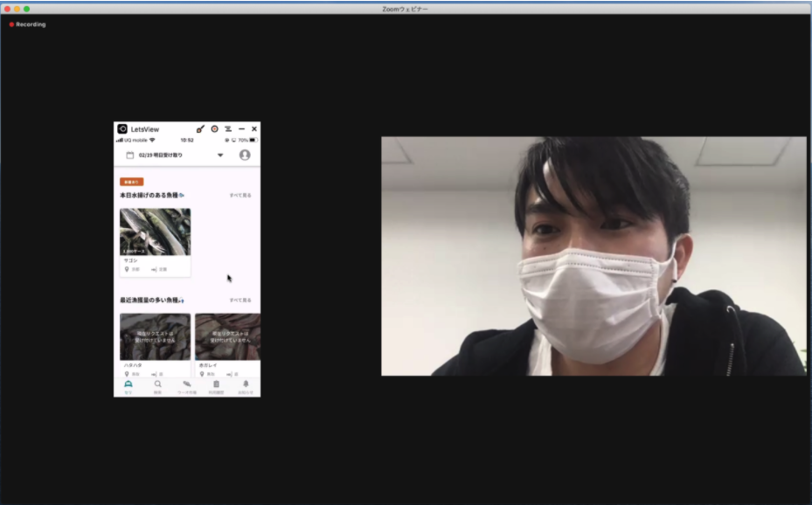This screenshot has height=505, width=812.
Task: Open the search tab magnifier icon
Action: point(157,386)
